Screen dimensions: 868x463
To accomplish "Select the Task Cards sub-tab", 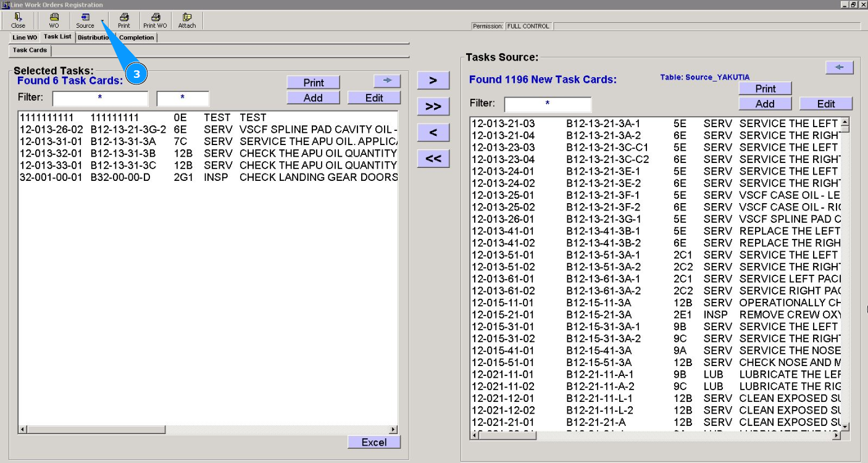I will pyautogui.click(x=30, y=50).
